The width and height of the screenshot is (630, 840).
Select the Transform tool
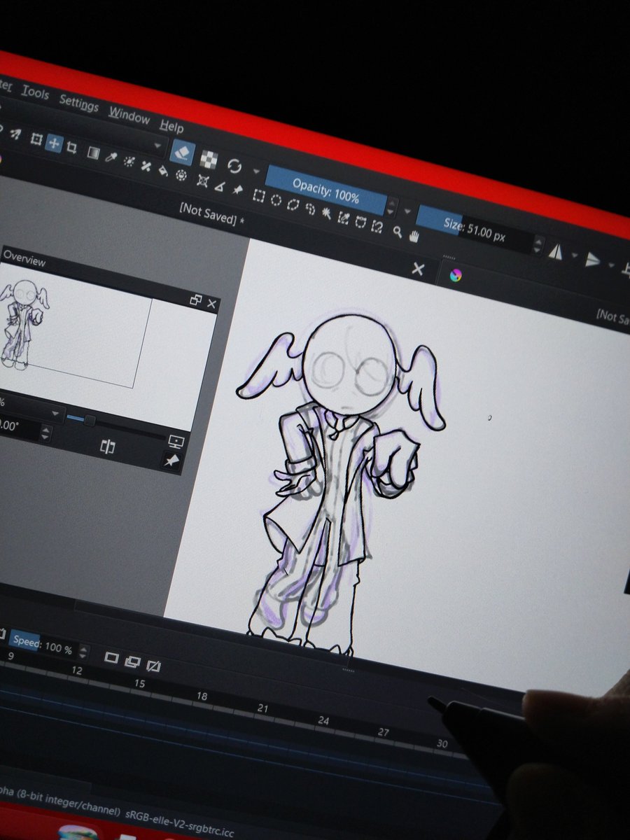36,139
